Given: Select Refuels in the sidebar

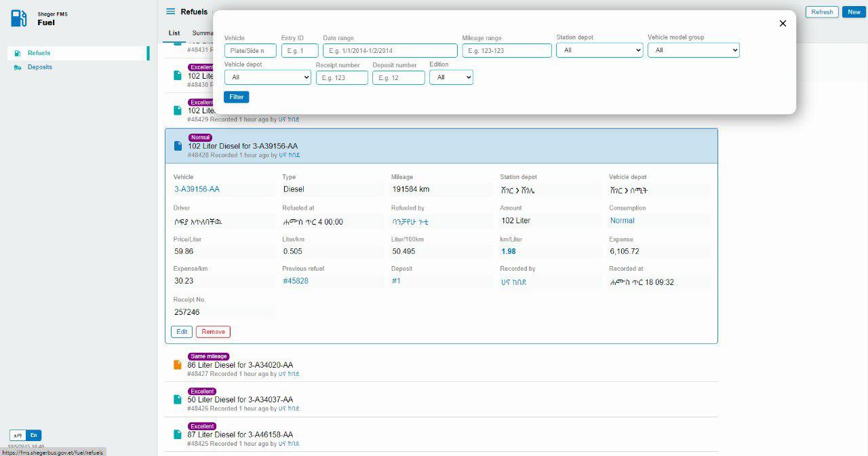Looking at the screenshot, I should (38, 53).
